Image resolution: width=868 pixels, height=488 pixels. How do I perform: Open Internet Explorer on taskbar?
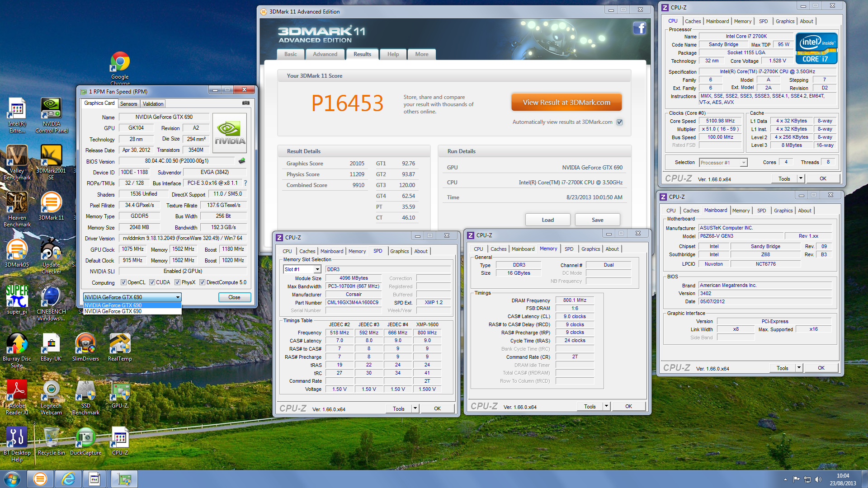[x=68, y=479]
